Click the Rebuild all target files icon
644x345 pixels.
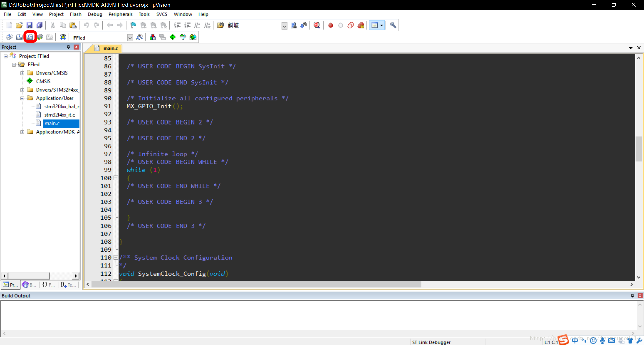click(x=30, y=37)
